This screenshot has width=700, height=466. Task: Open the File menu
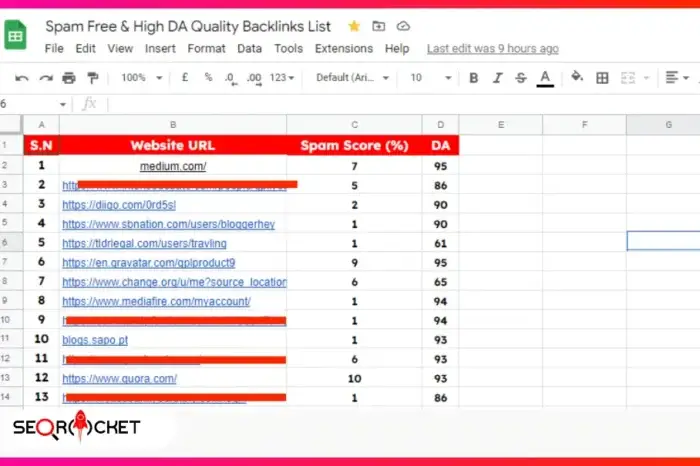coord(54,49)
